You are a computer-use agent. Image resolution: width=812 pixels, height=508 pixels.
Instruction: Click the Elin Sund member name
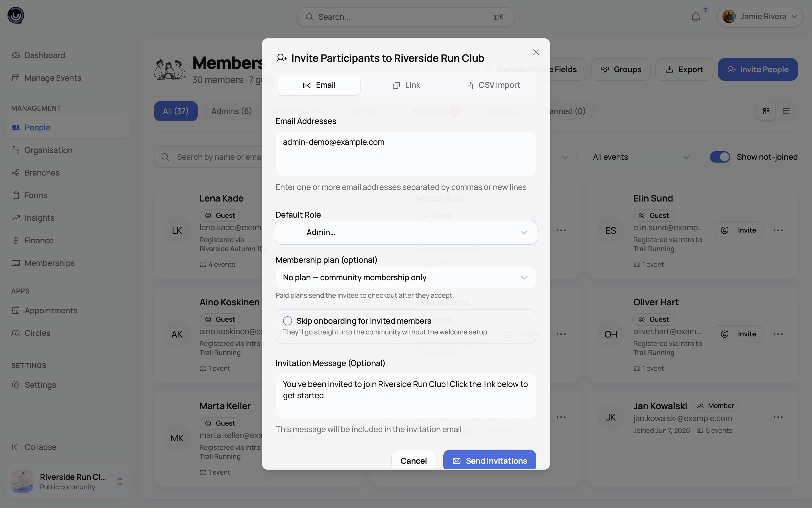(653, 198)
